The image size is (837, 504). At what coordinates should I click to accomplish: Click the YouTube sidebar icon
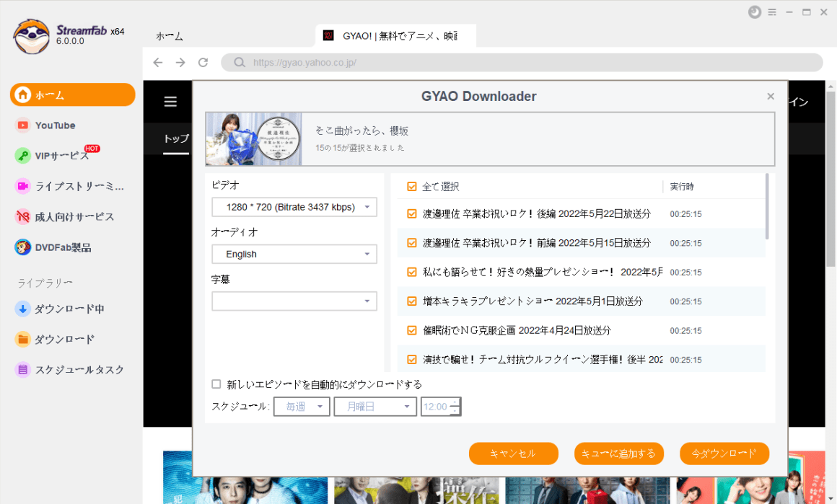click(23, 125)
